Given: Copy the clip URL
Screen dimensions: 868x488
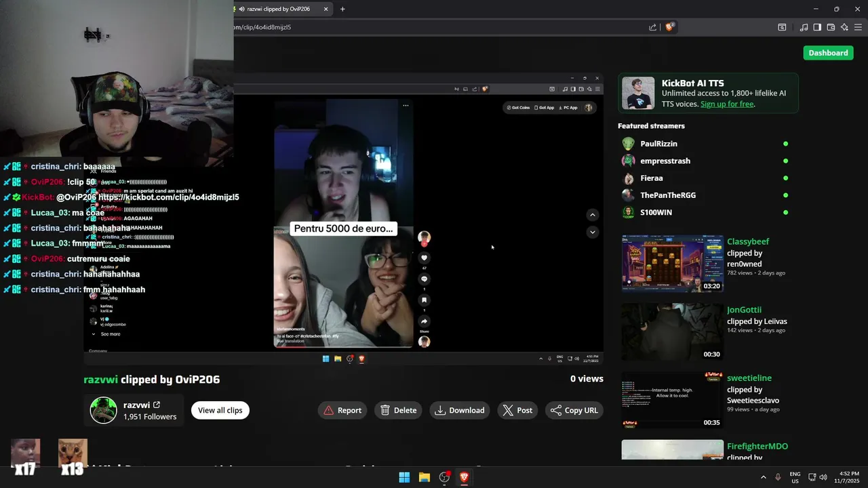Looking at the screenshot, I should click(574, 410).
